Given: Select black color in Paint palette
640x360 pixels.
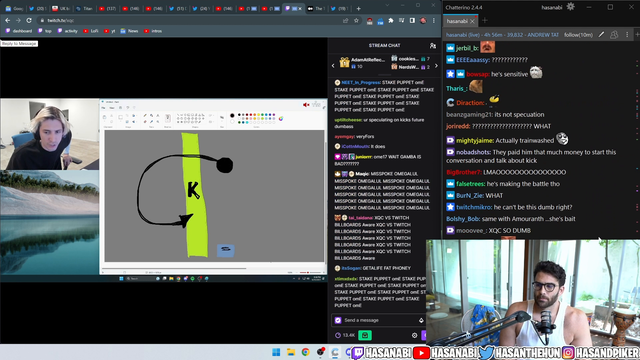Looking at the screenshot, I should pyautogui.click(x=240, y=115).
